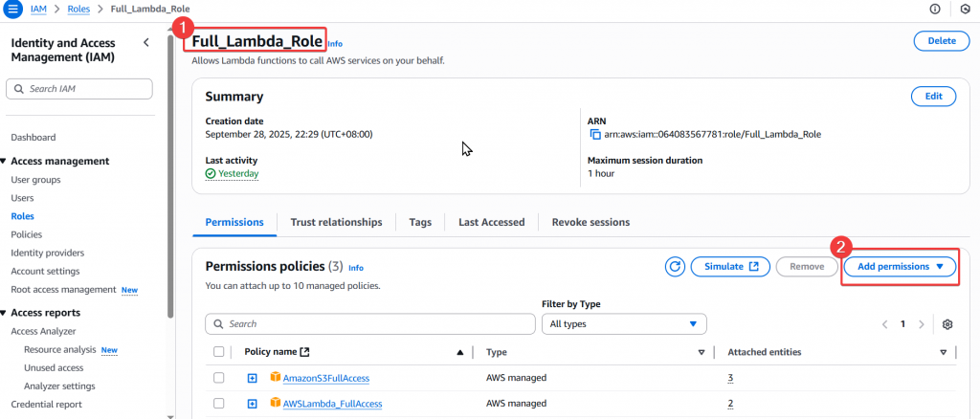Open Identity providers in the sidebar
This screenshot has width=980, height=419.
pos(48,253)
